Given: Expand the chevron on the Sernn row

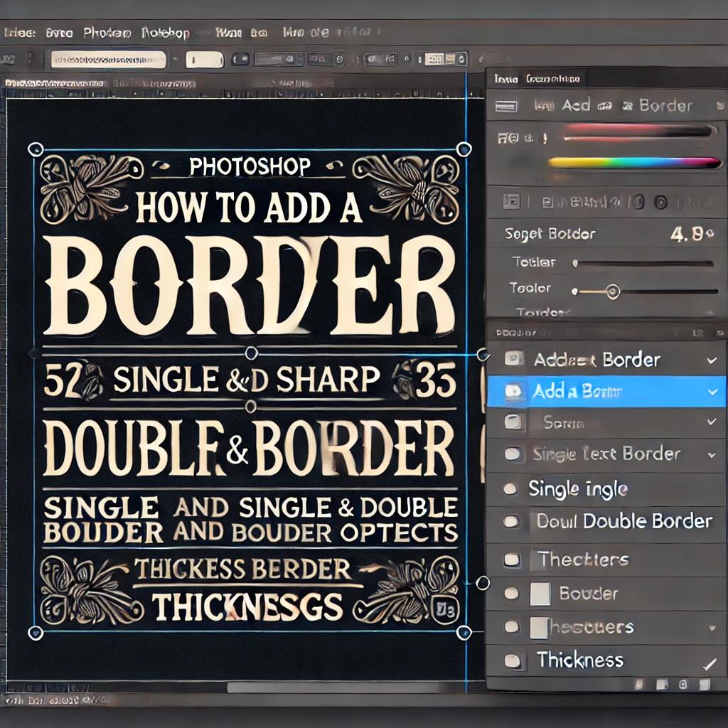Looking at the screenshot, I should coord(712,422).
